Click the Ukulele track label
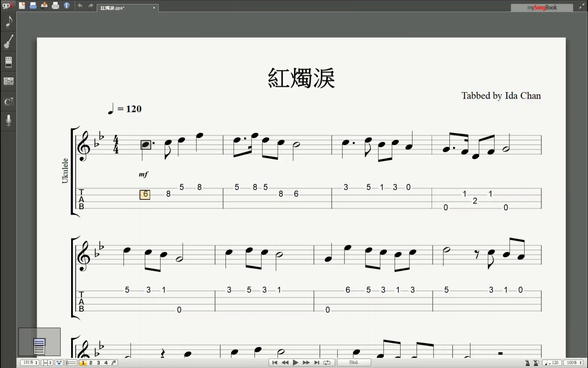Image resolution: width=588 pixels, height=368 pixels. coord(65,171)
